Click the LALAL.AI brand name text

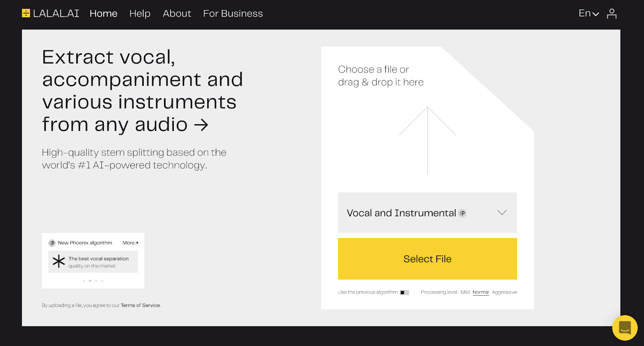56,13
